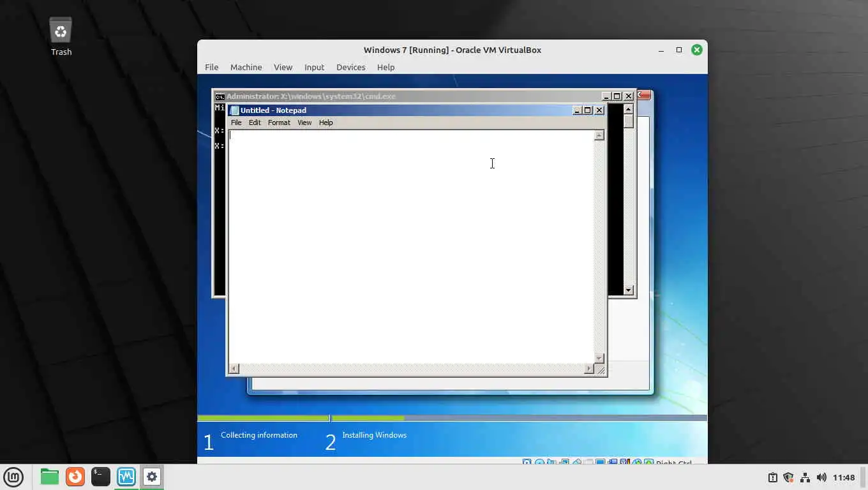
Task: Minimize the Oracle VM VirtualBox window
Action: (x=661, y=50)
